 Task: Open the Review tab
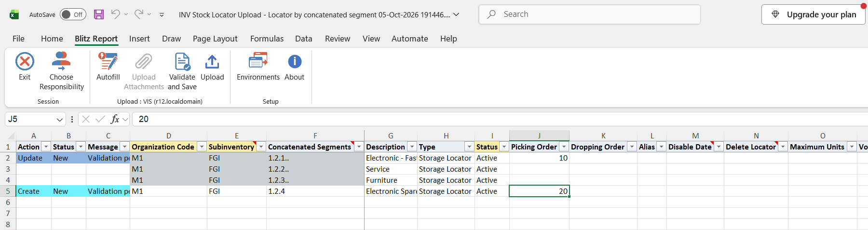pos(338,39)
